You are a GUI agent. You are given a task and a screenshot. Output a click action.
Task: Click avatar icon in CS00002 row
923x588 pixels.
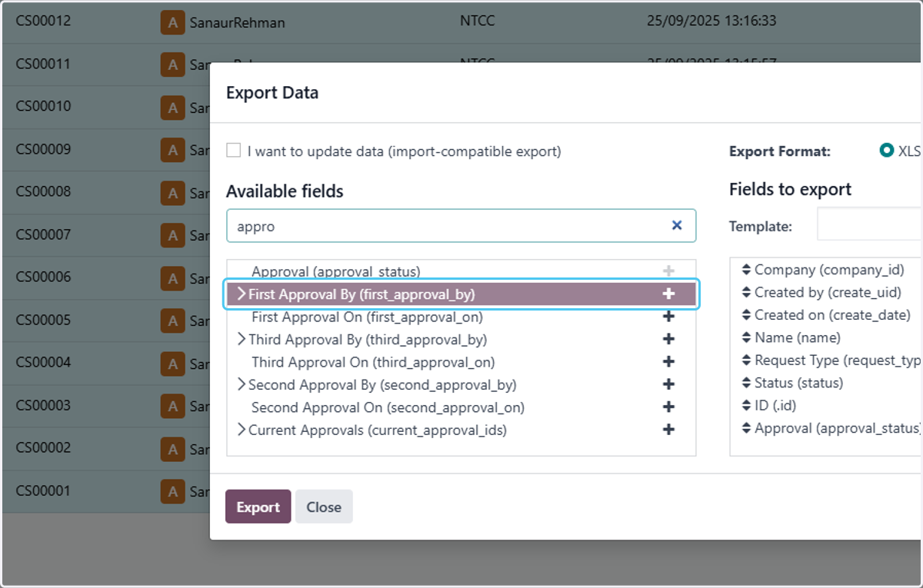[x=172, y=449]
